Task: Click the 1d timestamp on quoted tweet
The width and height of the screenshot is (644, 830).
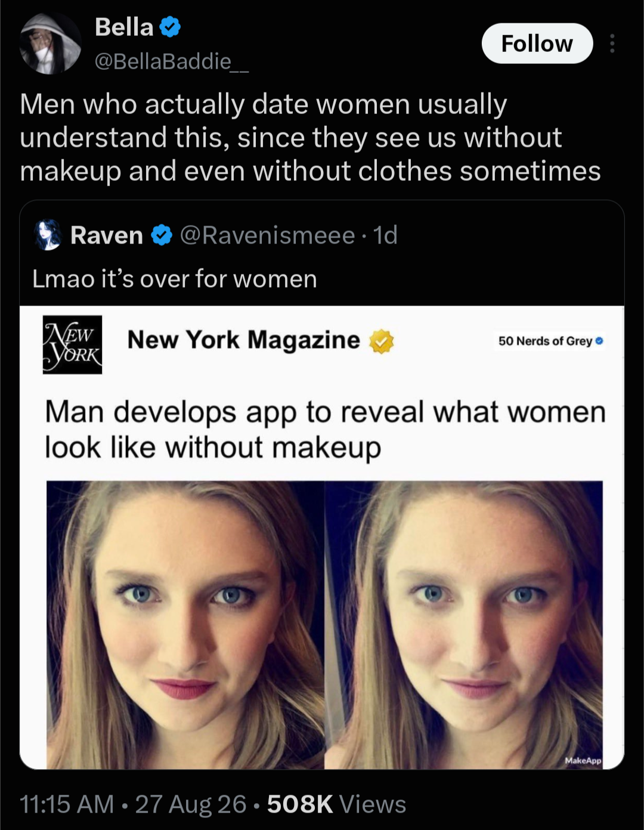Action: 385,235
